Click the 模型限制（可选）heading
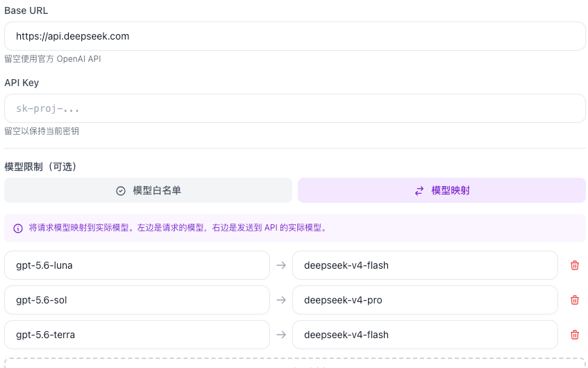The width and height of the screenshot is (588, 368). (40, 167)
